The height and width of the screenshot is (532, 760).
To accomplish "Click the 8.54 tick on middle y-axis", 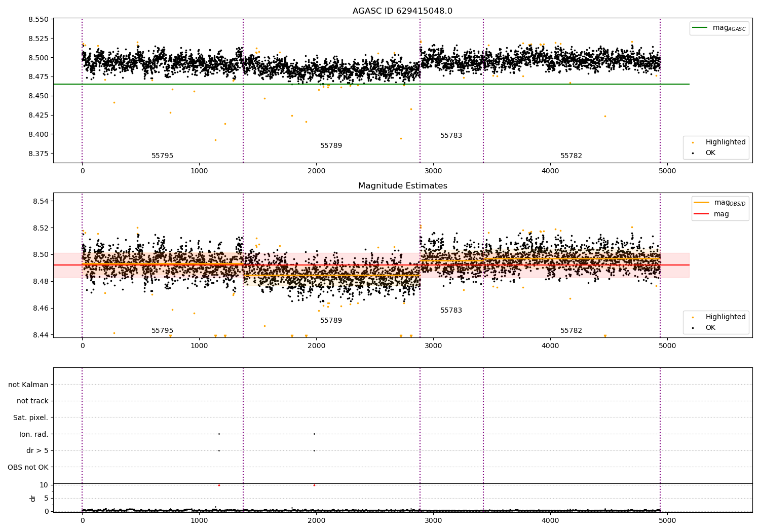I will (41, 201).
